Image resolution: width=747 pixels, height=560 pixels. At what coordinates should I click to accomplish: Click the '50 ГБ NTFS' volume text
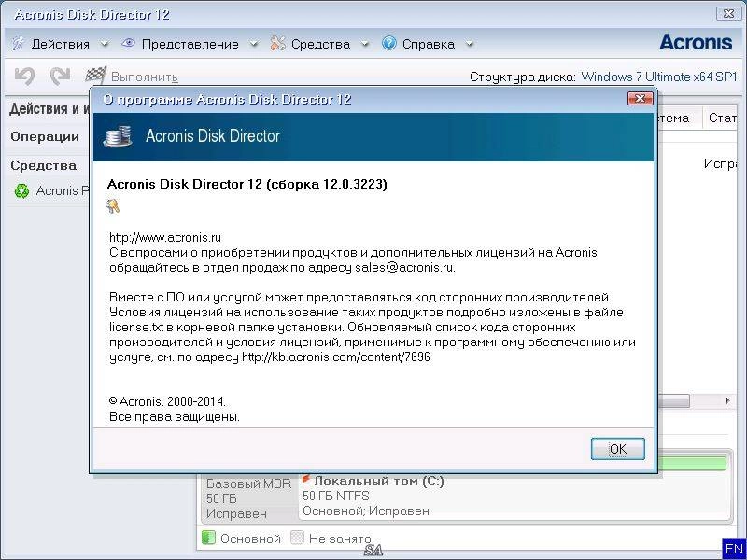(336, 497)
